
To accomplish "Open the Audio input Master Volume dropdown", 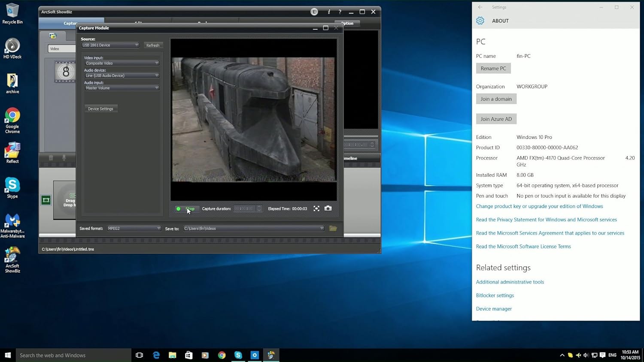I will [122, 88].
